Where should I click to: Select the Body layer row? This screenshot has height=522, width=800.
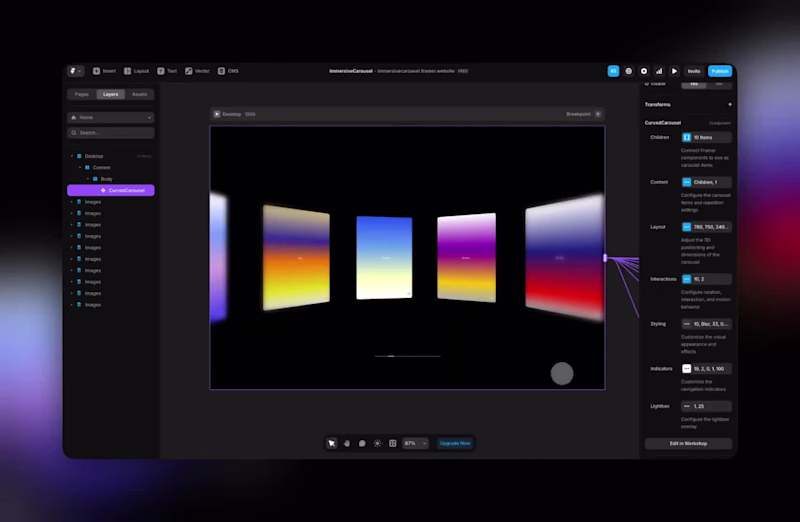click(x=111, y=179)
